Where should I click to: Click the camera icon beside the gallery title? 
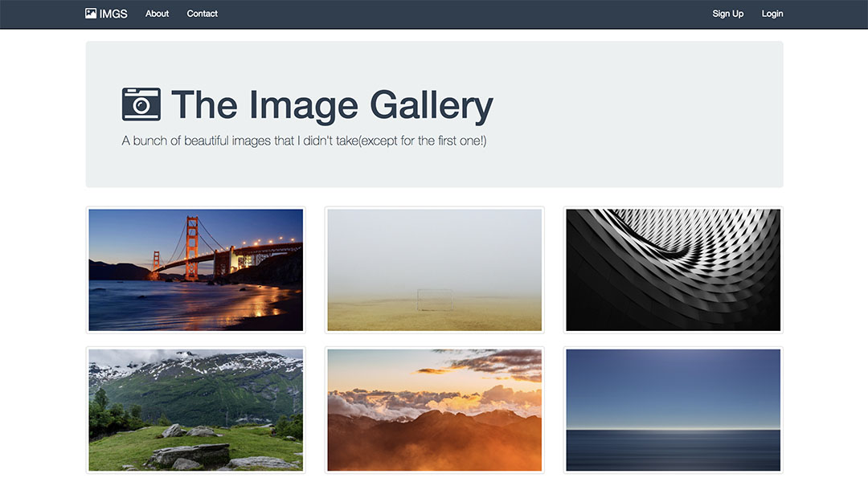point(141,104)
